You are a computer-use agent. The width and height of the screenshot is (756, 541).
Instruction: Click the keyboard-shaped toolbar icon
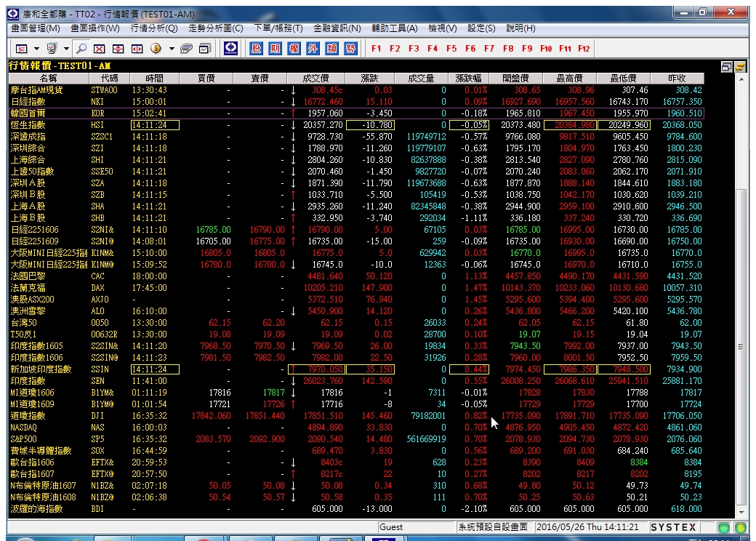click(x=186, y=48)
